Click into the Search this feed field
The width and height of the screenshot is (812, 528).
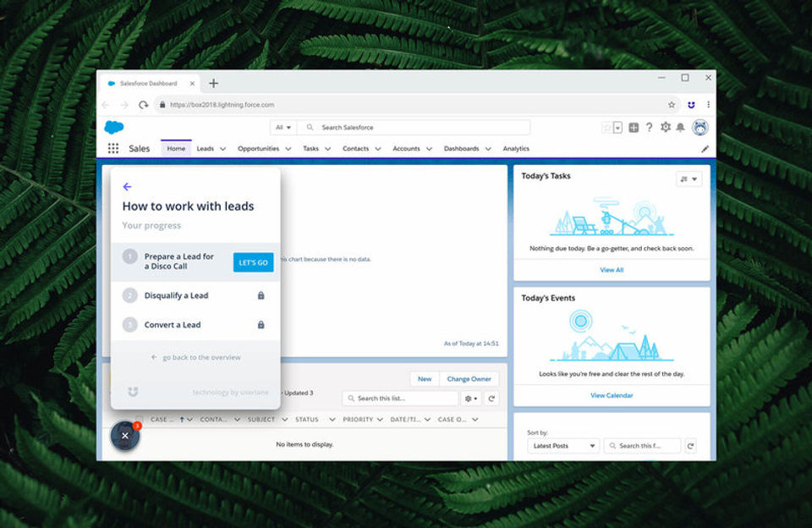tap(642, 446)
